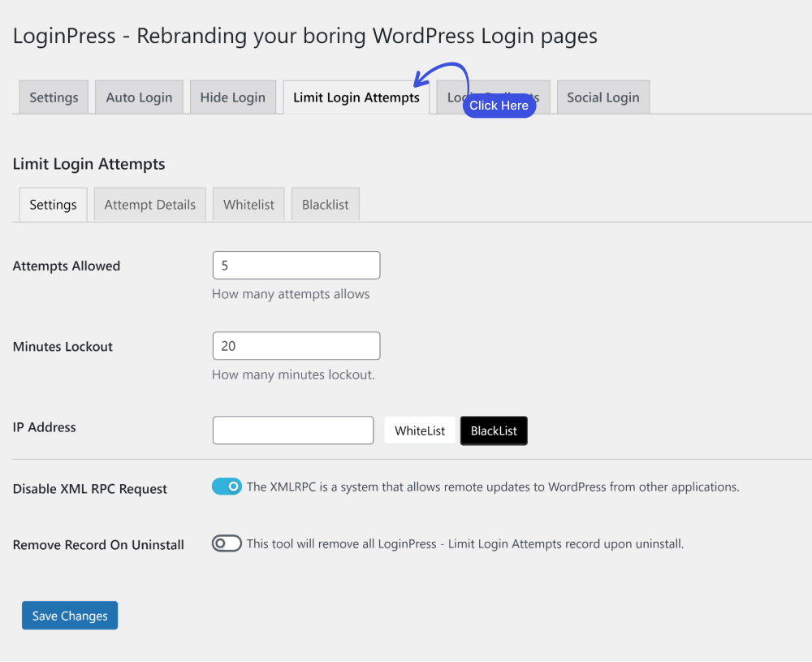Click the IP Address text box

point(293,431)
